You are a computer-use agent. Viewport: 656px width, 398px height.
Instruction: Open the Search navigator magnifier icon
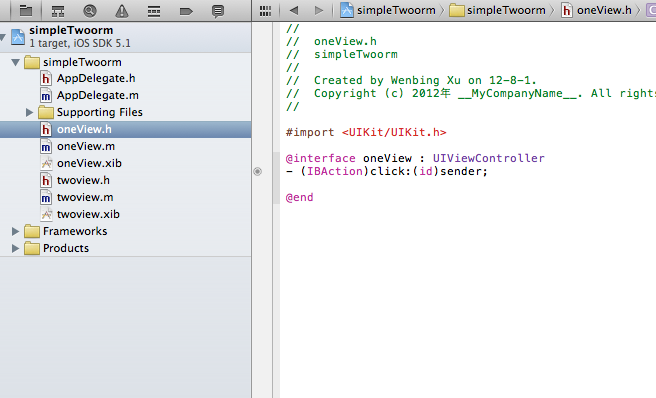point(90,11)
